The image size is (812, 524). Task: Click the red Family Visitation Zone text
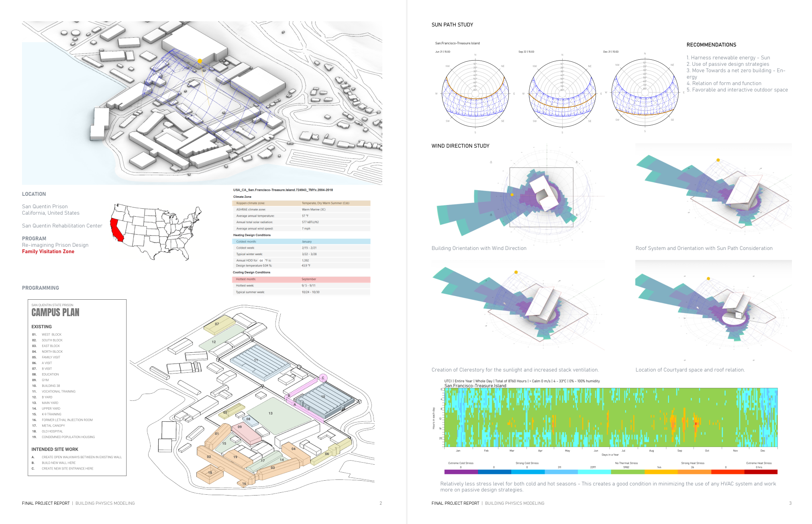[48, 252]
